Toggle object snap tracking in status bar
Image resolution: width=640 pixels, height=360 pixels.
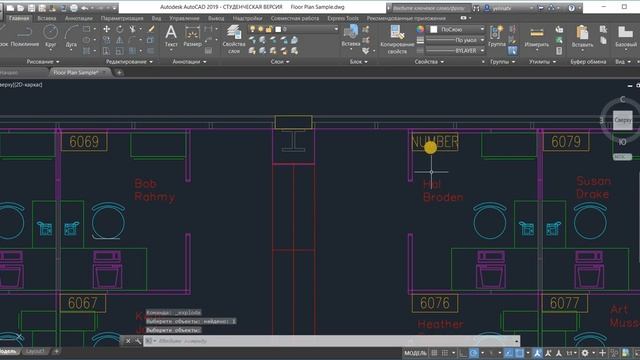click(508, 353)
